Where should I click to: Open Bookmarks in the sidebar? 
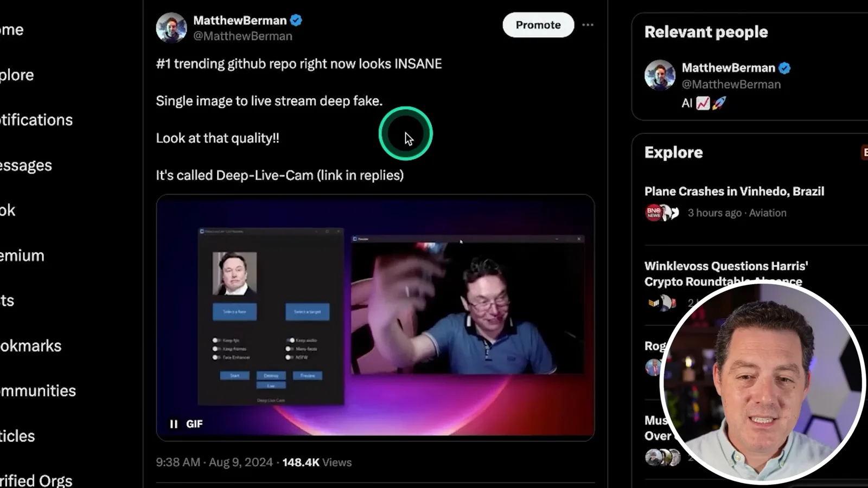[x=30, y=346]
